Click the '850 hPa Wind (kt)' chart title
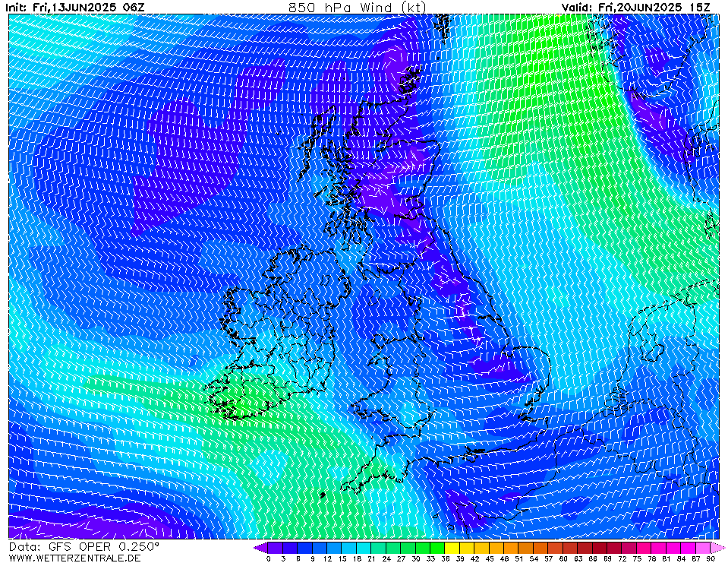Image resolution: width=728 pixels, height=563 pixels. 357,7
